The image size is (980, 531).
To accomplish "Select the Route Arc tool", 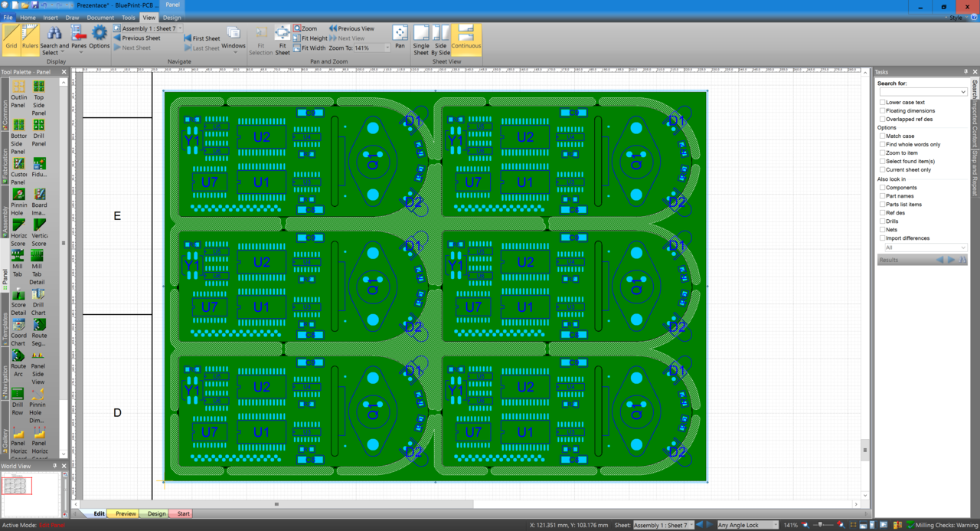I will pyautogui.click(x=18, y=364).
